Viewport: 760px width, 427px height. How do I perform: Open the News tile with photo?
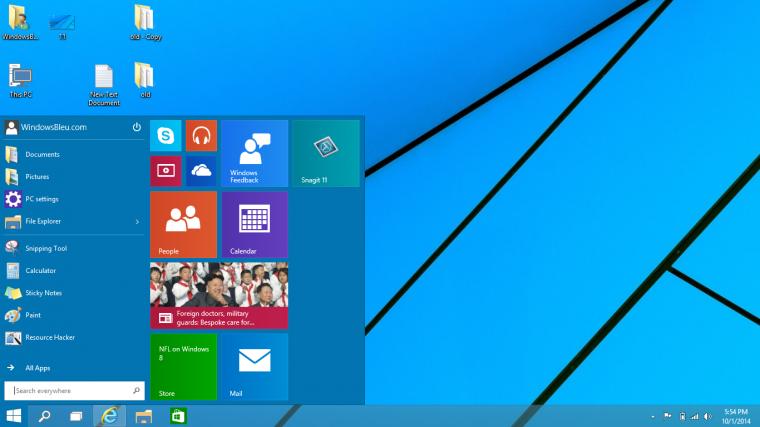click(219, 296)
